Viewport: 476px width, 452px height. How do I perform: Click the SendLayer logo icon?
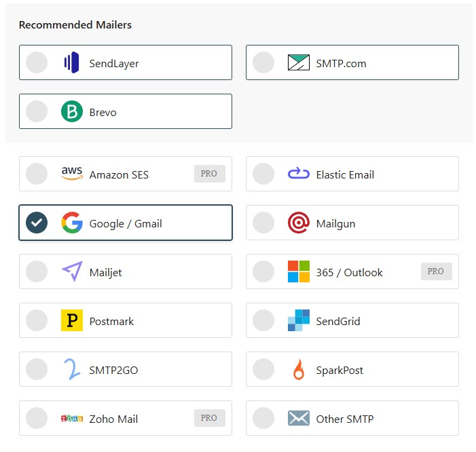pyautogui.click(x=72, y=62)
